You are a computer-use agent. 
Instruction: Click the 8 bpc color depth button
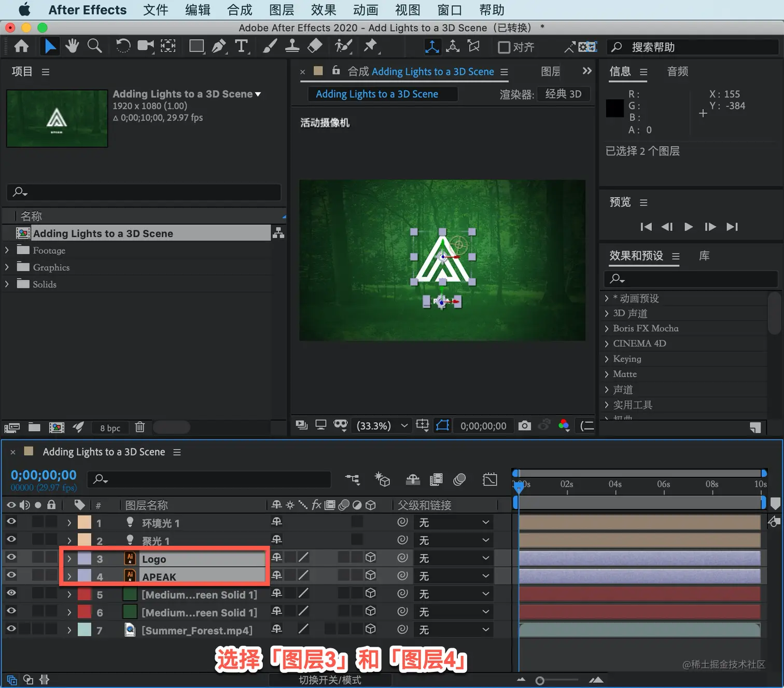pyautogui.click(x=110, y=428)
